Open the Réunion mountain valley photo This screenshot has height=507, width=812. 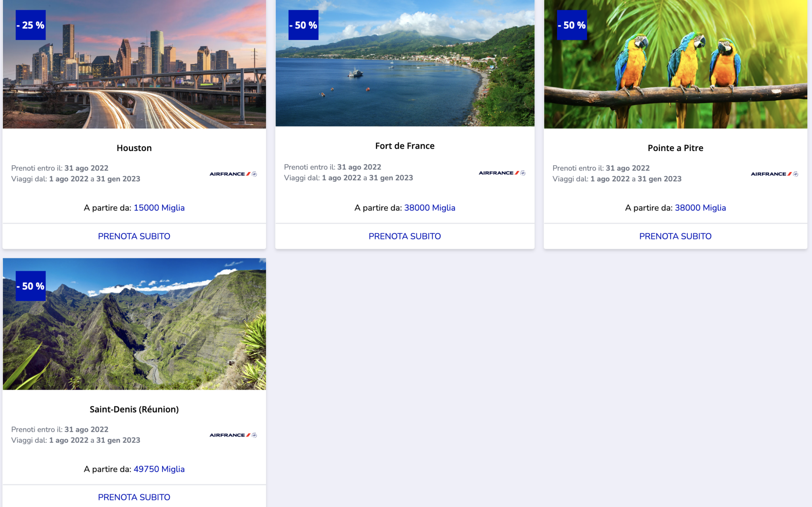[134, 324]
